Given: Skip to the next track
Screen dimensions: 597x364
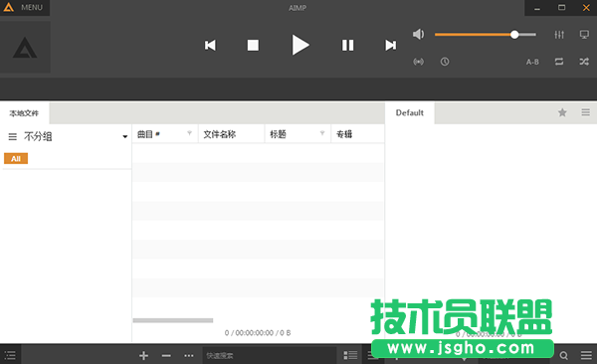Looking at the screenshot, I should (x=391, y=46).
